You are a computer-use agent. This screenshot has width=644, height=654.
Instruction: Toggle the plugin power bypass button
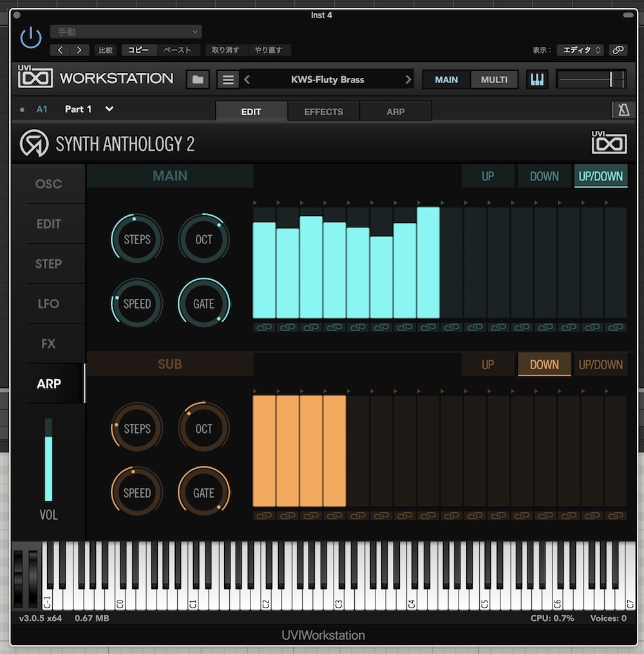(x=30, y=39)
